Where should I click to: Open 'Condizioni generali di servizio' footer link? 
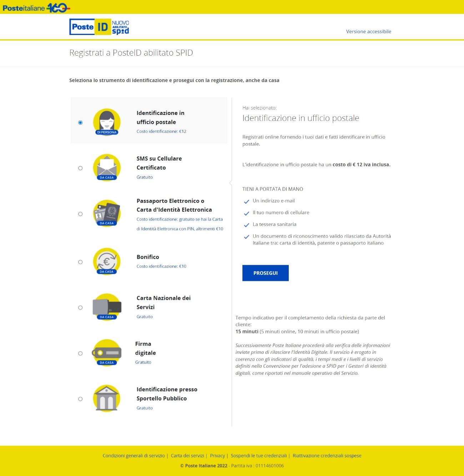click(x=134, y=456)
